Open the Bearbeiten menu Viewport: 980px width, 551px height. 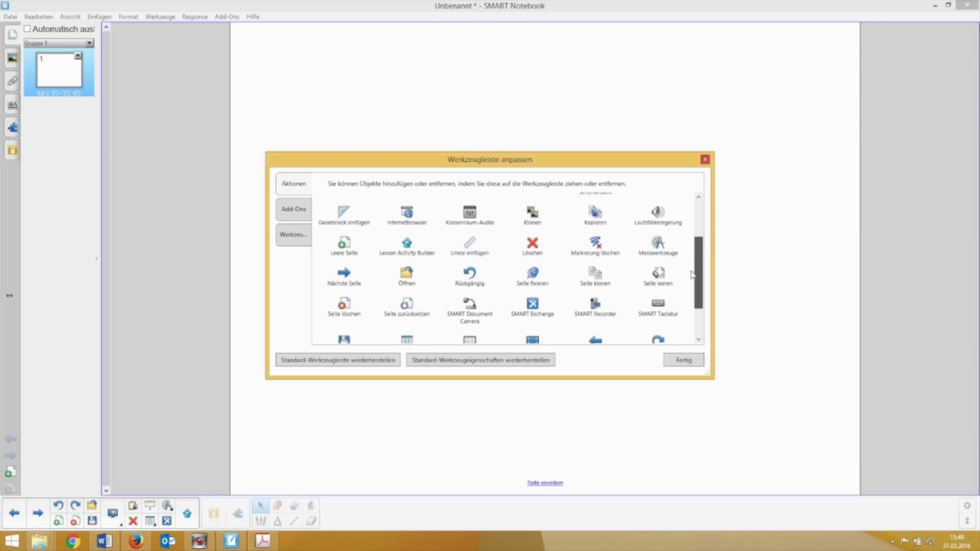38,16
